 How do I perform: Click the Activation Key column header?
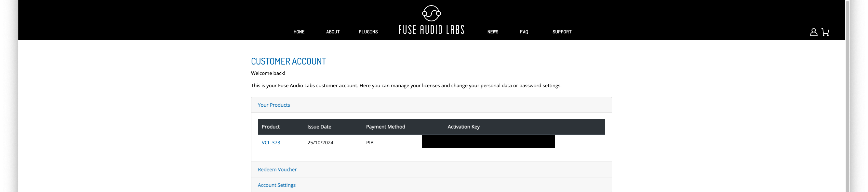tap(463, 127)
